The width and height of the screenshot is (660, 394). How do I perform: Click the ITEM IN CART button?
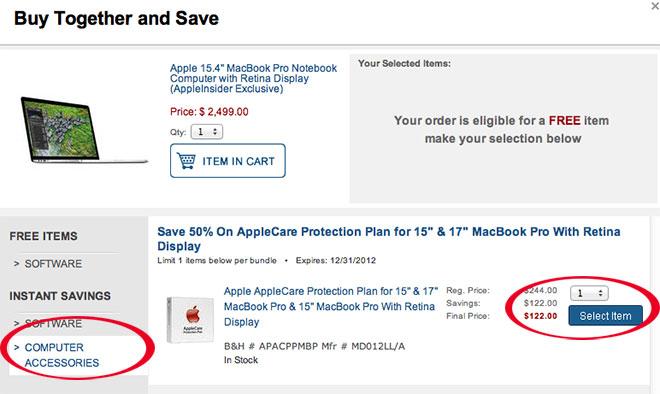[228, 161]
